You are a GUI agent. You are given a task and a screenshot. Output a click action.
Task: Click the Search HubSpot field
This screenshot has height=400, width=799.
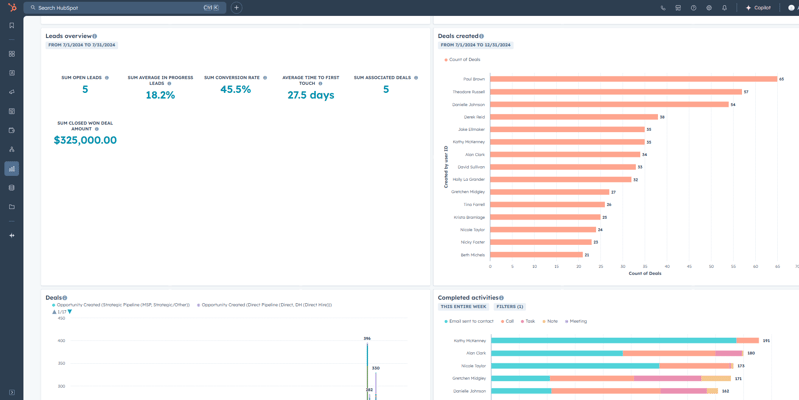point(125,8)
